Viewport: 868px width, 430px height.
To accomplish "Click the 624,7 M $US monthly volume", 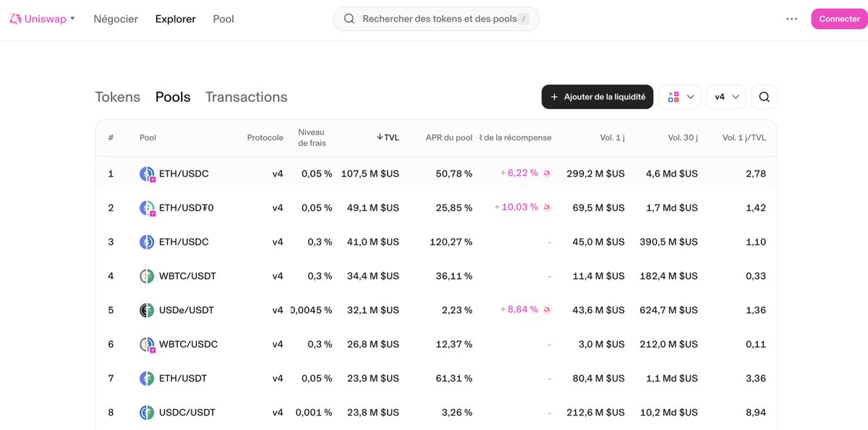I will [669, 310].
